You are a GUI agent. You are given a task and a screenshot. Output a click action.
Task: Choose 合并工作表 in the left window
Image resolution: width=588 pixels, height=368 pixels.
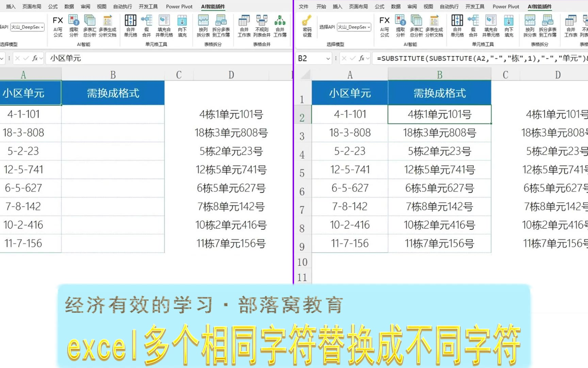click(244, 26)
